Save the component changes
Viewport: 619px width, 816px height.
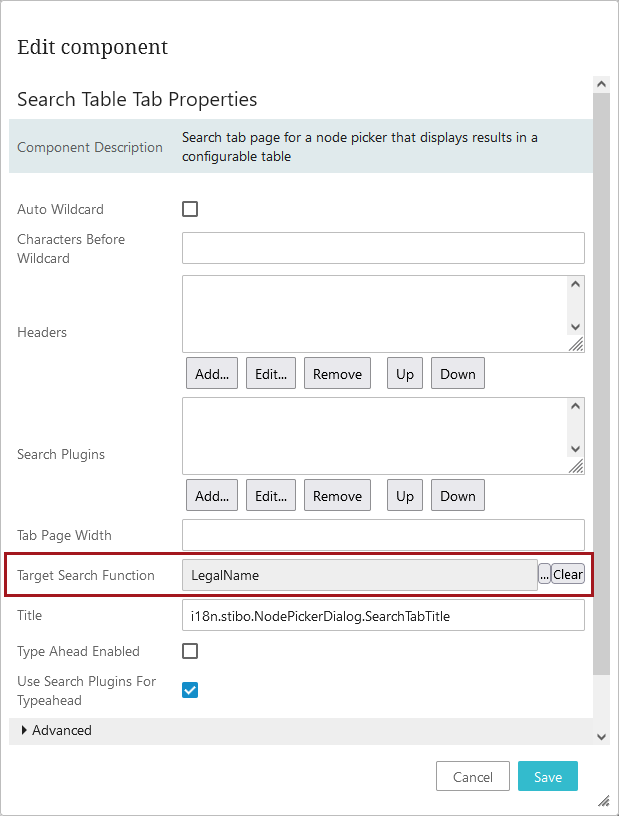click(547, 777)
